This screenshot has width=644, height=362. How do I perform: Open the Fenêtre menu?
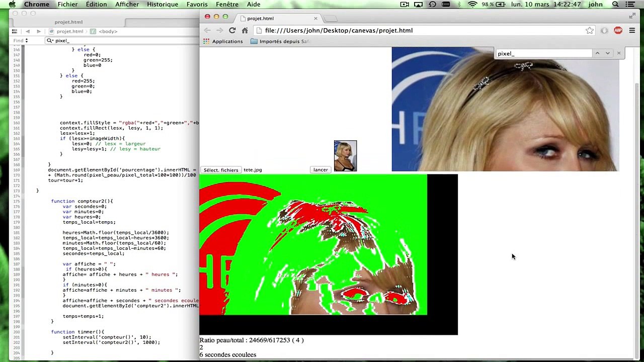pos(227,5)
